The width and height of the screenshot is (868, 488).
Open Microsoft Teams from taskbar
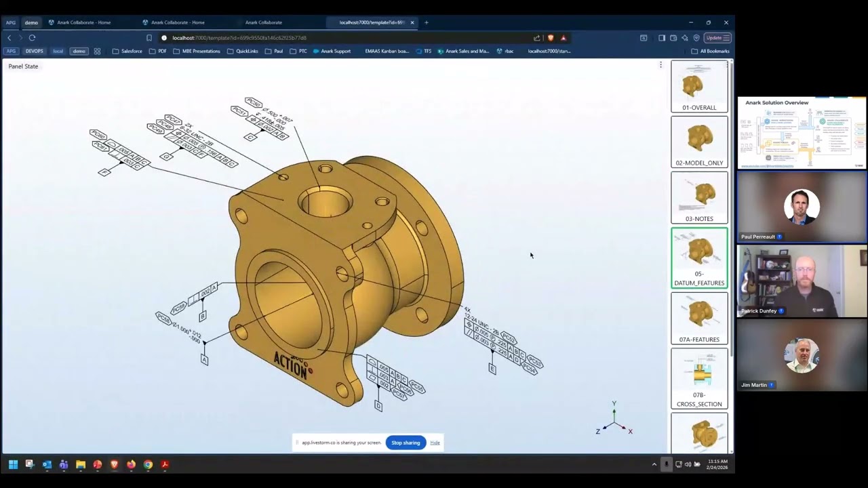[x=64, y=464]
